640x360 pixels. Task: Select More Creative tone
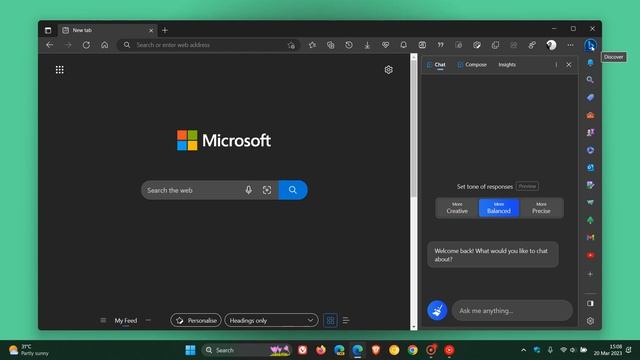click(x=457, y=208)
